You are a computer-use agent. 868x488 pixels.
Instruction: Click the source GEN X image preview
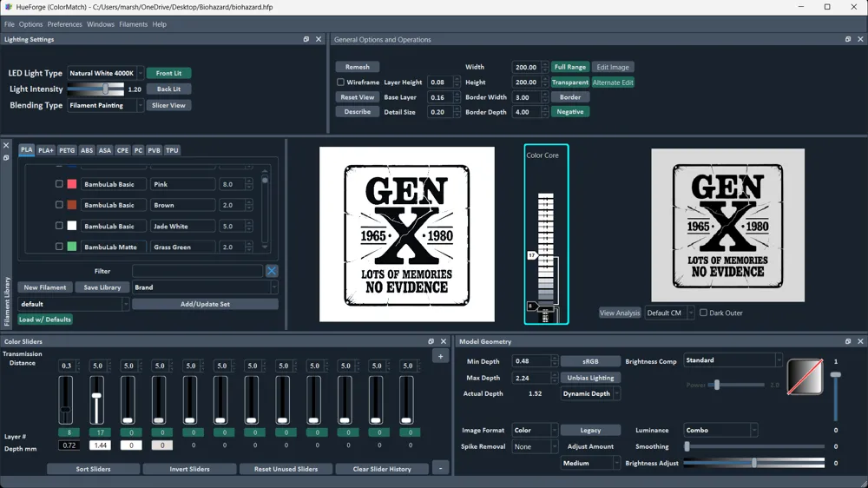click(x=407, y=234)
